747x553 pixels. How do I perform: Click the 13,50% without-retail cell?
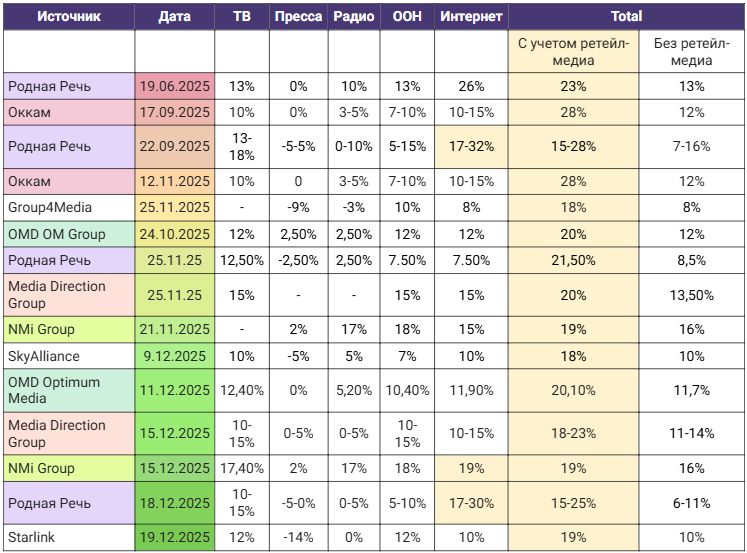click(x=692, y=295)
